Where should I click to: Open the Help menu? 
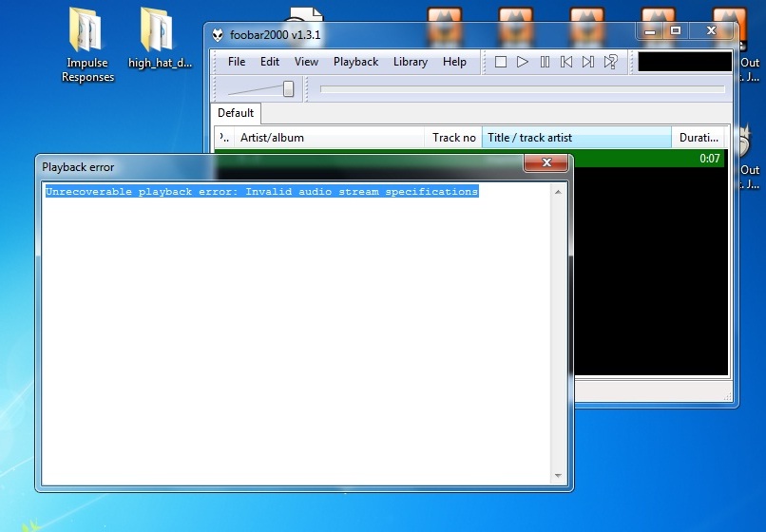point(454,62)
